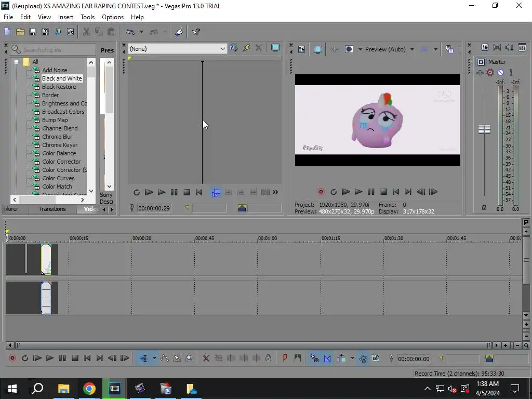Click the trimmer timecode 00:00:00.29 field

tap(154, 208)
